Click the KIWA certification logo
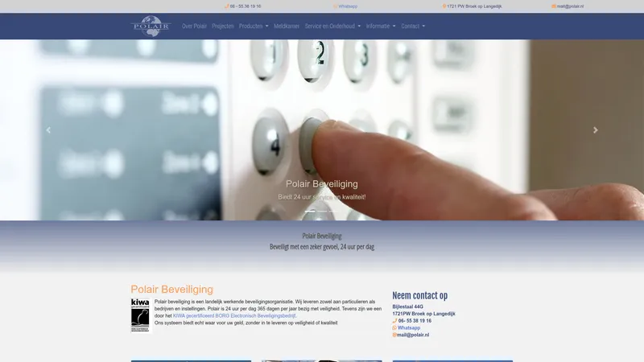Viewport: 644px width, 362px height. pos(140,315)
